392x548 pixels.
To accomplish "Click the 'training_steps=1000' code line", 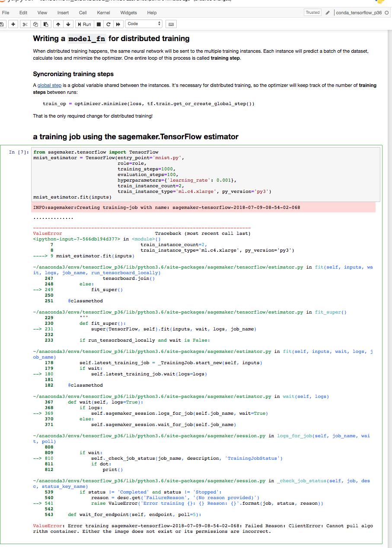I will (147, 169).
